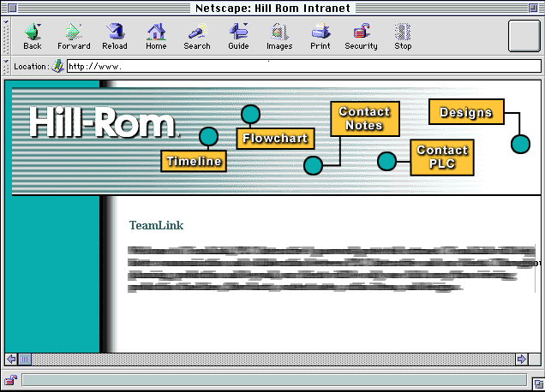The width and height of the screenshot is (545, 392).
Task: Click the Forward navigation icon
Action: [x=74, y=36]
